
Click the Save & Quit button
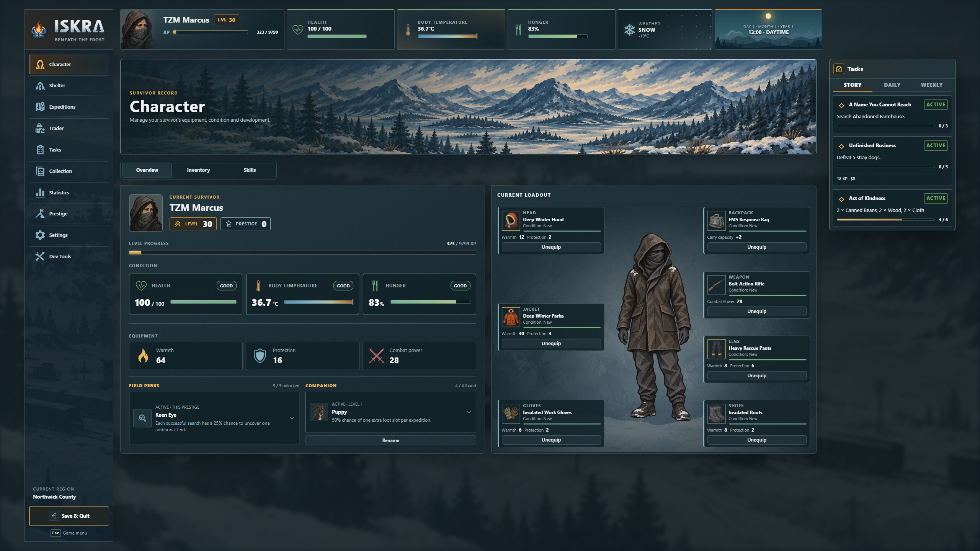coord(69,516)
